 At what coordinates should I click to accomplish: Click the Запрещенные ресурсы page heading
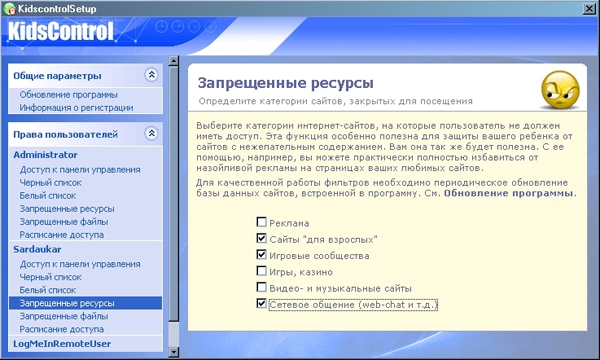(285, 83)
